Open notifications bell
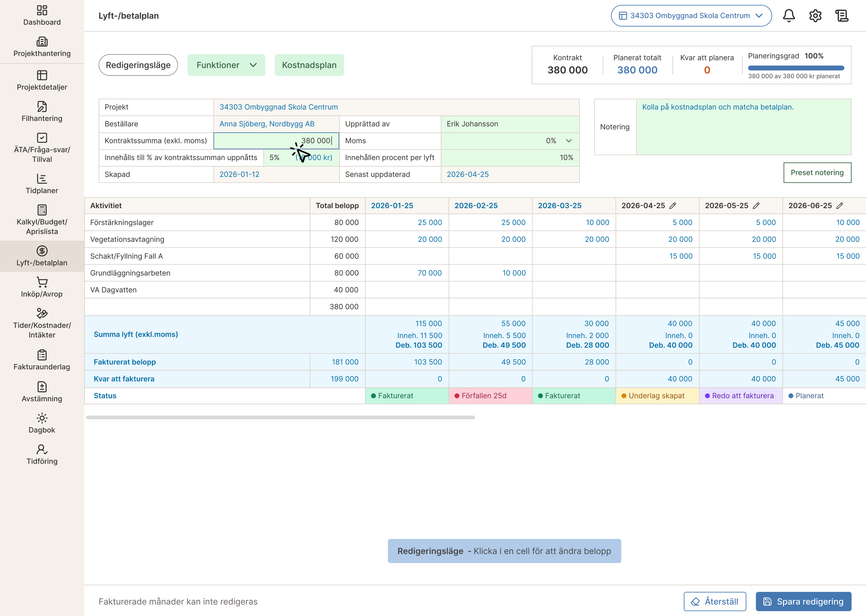Image resolution: width=866 pixels, height=616 pixels. [789, 16]
